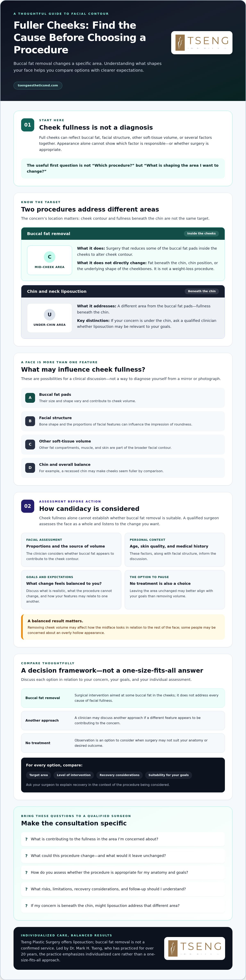Open the tsengaestheticsmd.com link pill
Image resolution: width=246 pixels, height=980 pixels.
click(38, 85)
